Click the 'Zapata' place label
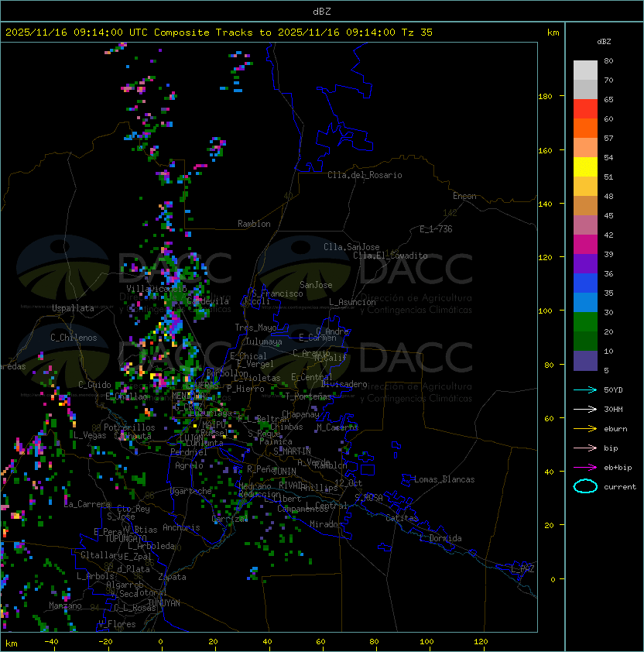This screenshot has width=644, height=652. pyautogui.click(x=172, y=577)
